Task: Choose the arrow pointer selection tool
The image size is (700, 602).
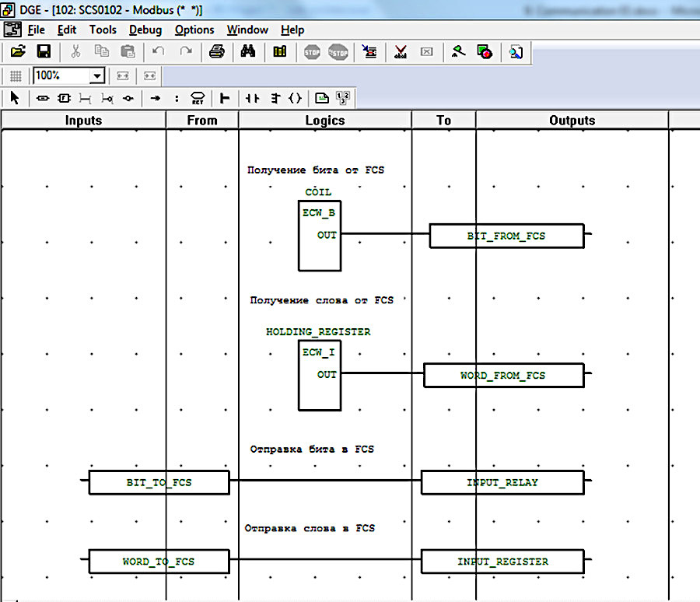Action: tap(15, 98)
